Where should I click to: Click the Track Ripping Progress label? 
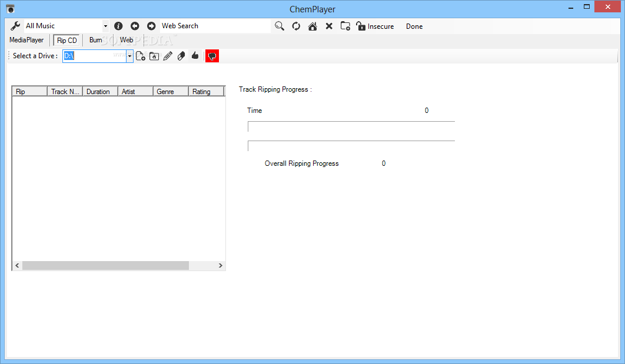tap(275, 89)
